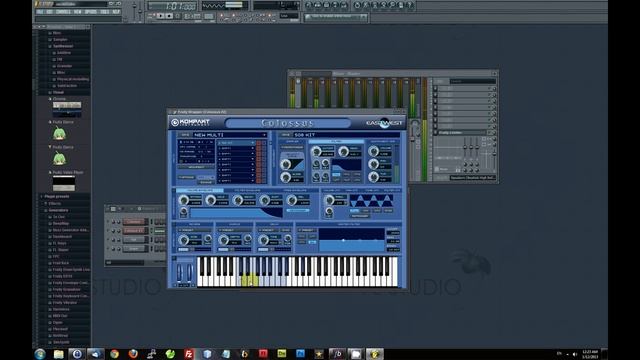Toggle the Delay sync button
Viewport: 640px width, 360px height.
(285, 230)
